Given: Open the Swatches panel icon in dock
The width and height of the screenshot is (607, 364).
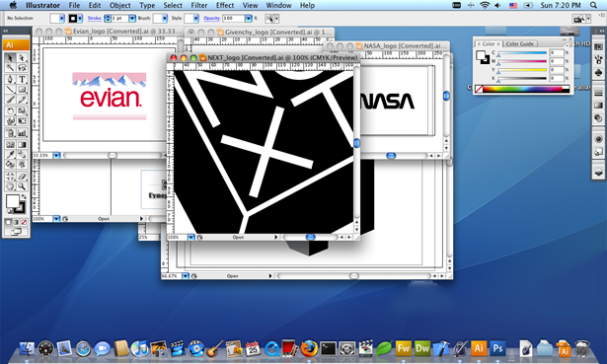Looking at the screenshot, I should click(x=598, y=47).
